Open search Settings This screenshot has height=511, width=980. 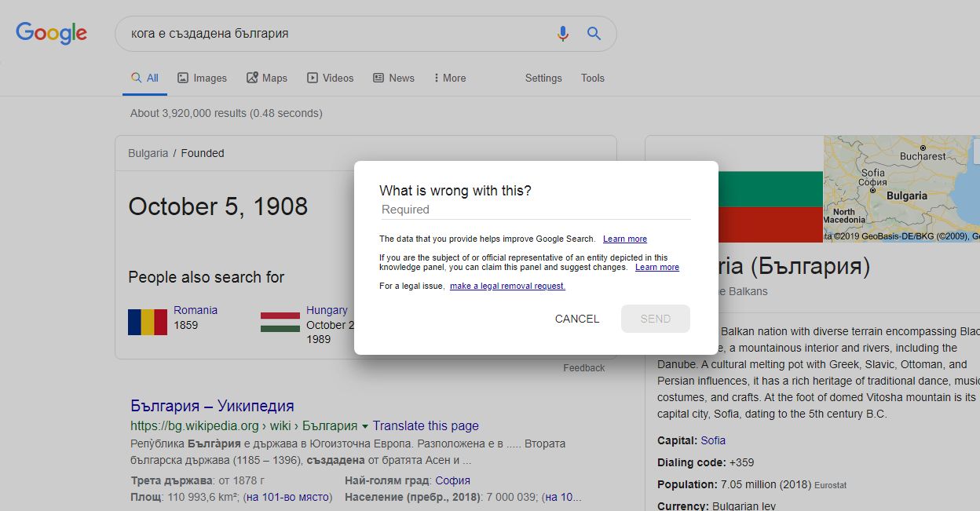(543, 78)
